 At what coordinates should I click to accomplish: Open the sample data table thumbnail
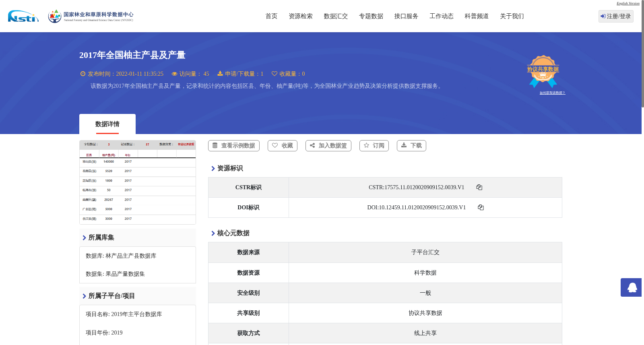[138, 182]
